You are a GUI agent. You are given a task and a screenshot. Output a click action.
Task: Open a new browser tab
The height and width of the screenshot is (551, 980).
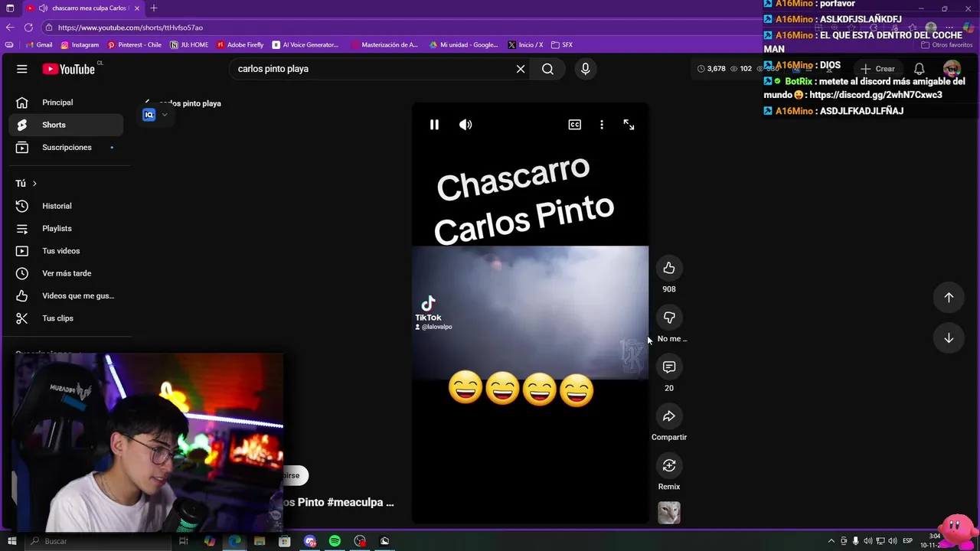click(x=154, y=8)
